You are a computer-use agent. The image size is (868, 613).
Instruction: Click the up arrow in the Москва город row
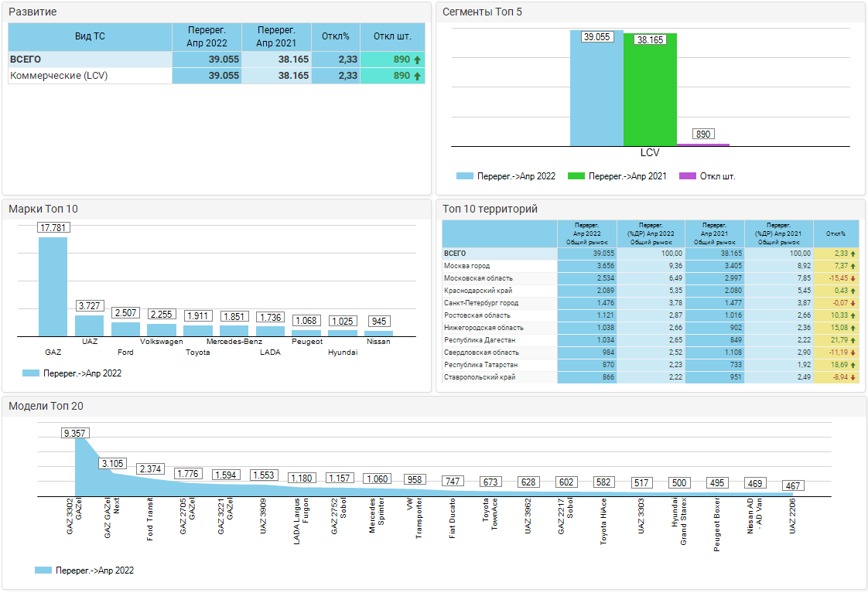pos(853,266)
